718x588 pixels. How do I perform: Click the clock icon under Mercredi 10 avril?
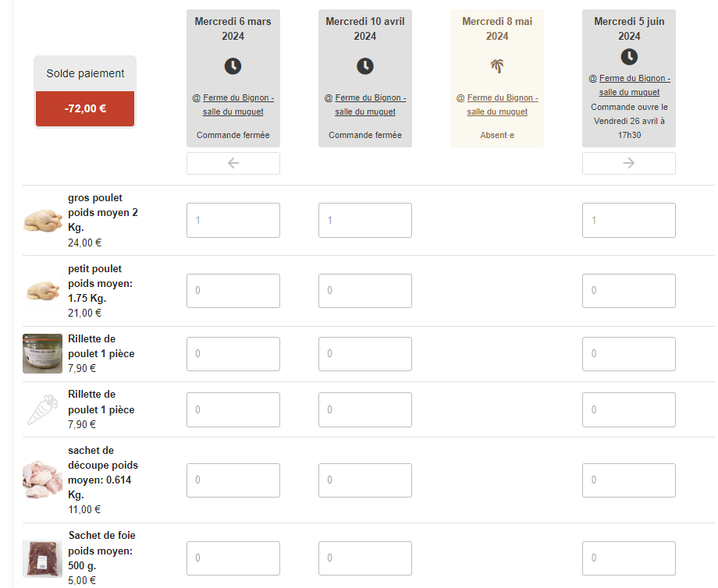pos(365,66)
